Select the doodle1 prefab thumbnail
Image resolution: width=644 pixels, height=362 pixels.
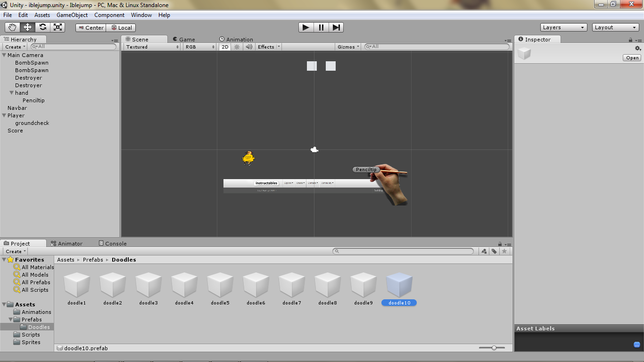(x=77, y=285)
